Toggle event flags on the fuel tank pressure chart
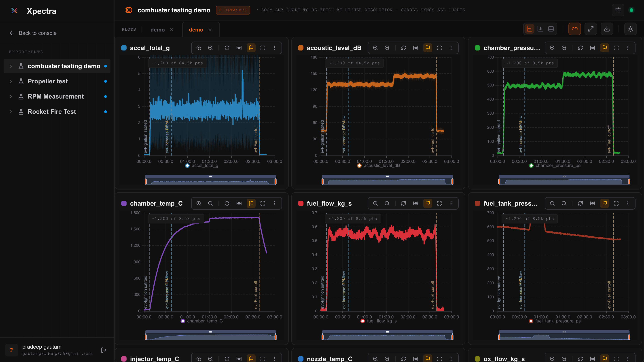 (x=604, y=203)
